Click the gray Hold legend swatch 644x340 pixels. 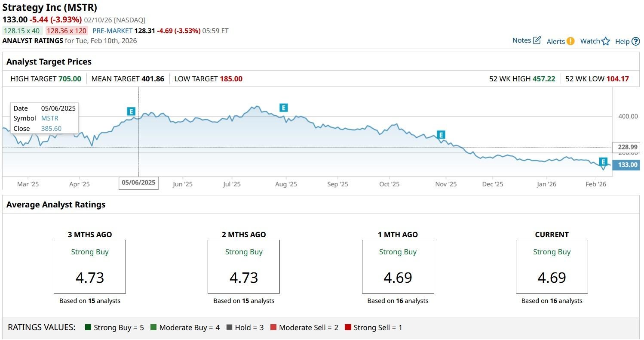pos(229,328)
